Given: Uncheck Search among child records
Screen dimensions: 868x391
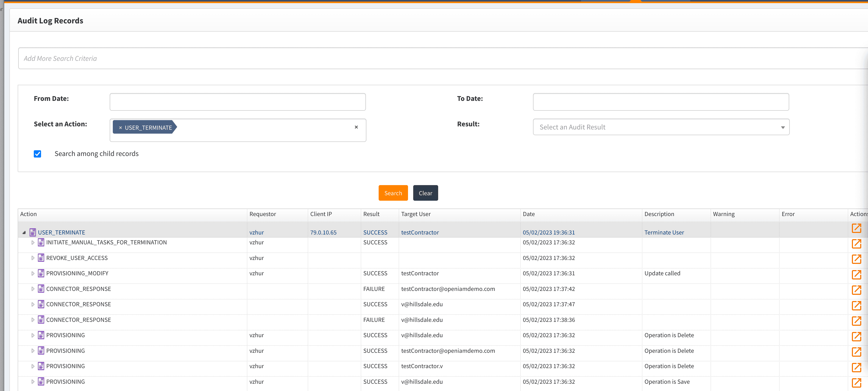Looking at the screenshot, I should click(37, 154).
